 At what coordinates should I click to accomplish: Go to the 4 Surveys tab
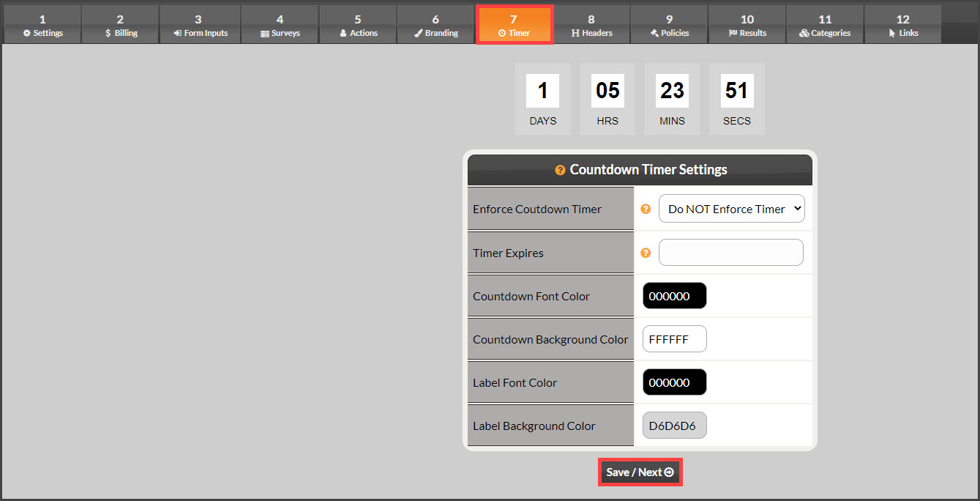coord(280,24)
